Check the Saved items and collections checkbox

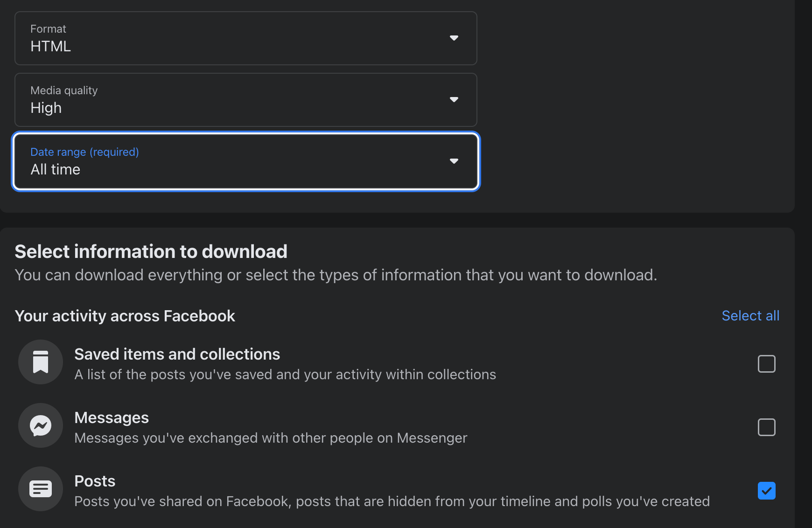(767, 364)
